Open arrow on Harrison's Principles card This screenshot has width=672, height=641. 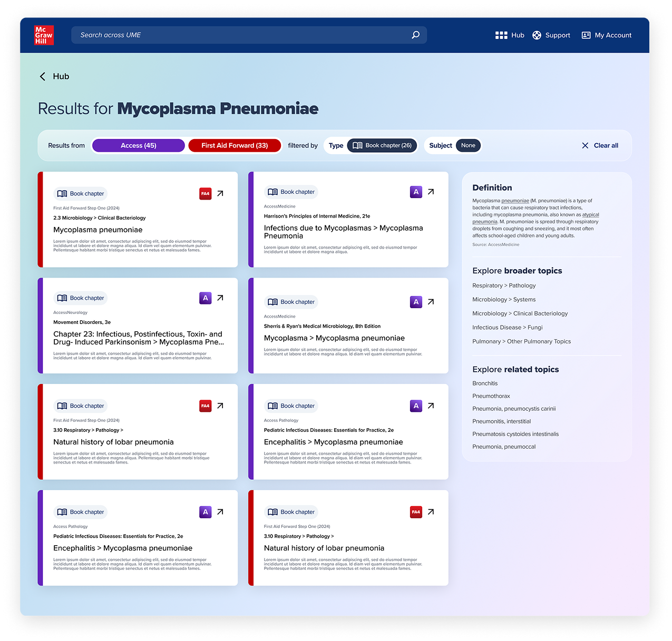click(431, 192)
